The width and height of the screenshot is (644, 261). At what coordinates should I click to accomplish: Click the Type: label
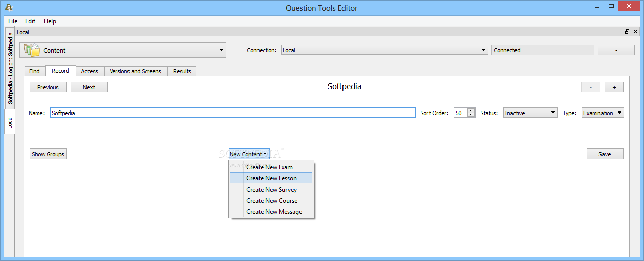(x=570, y=113)
